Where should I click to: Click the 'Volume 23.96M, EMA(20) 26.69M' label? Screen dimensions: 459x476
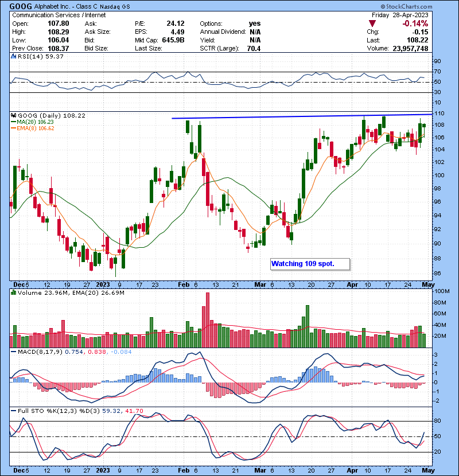click(71, 292)
